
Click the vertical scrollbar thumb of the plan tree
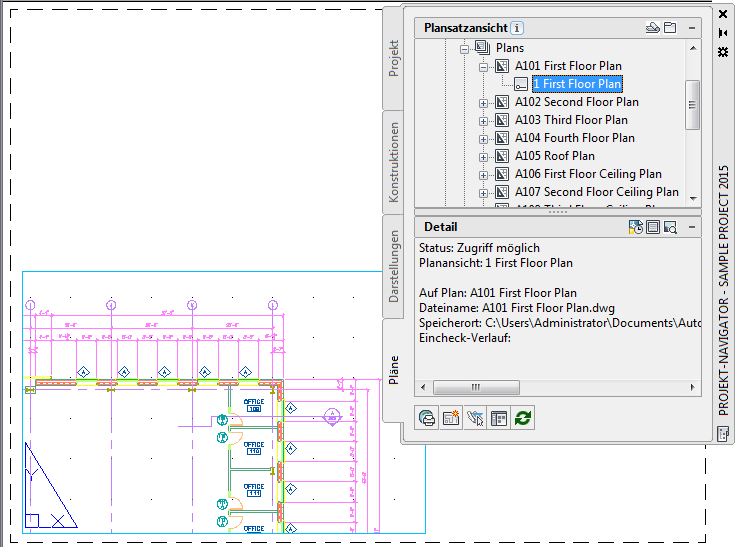[692, 105]
